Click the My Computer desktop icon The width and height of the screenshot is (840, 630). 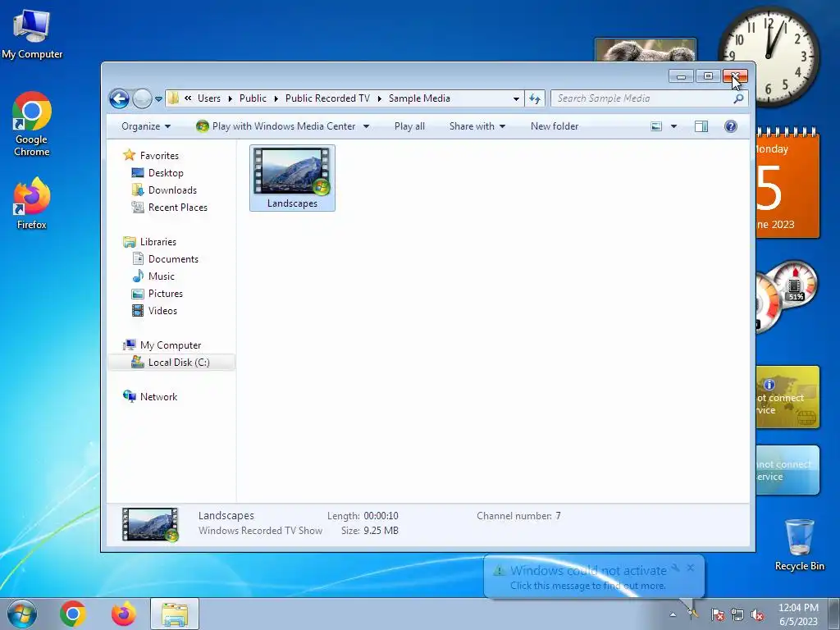pyautogui.click(x=32, y=34)
